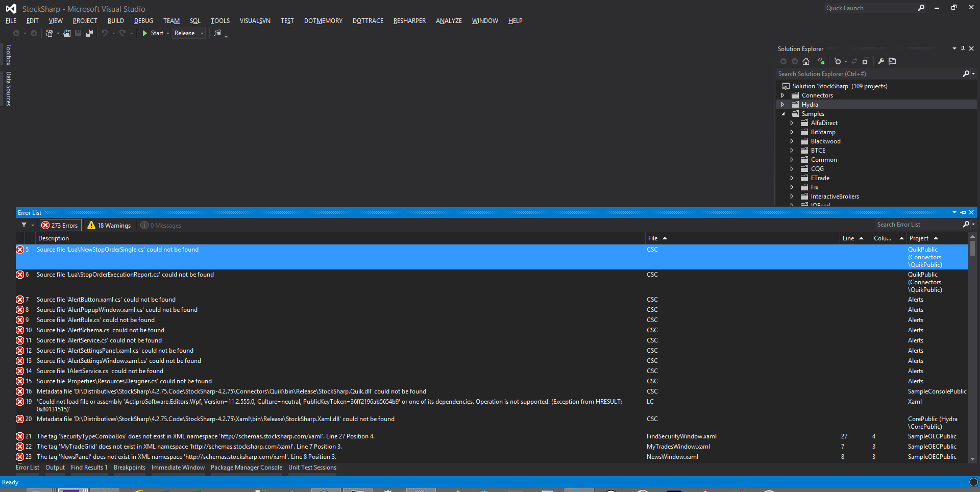The width and height of the screenshot is (980, 492).
Task: Click the red error icon on row 16
Action: pyautogui.click(x=20, y=391)
